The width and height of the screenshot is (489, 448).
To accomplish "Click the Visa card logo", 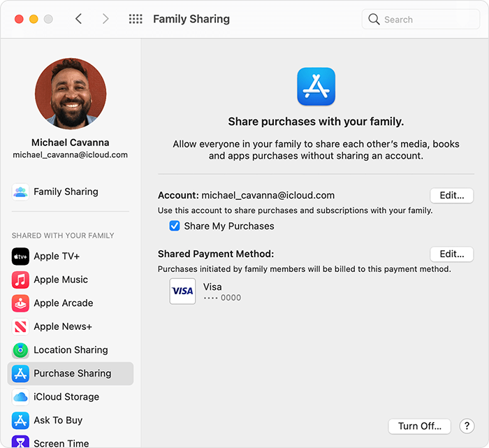I will coord(182,291).
